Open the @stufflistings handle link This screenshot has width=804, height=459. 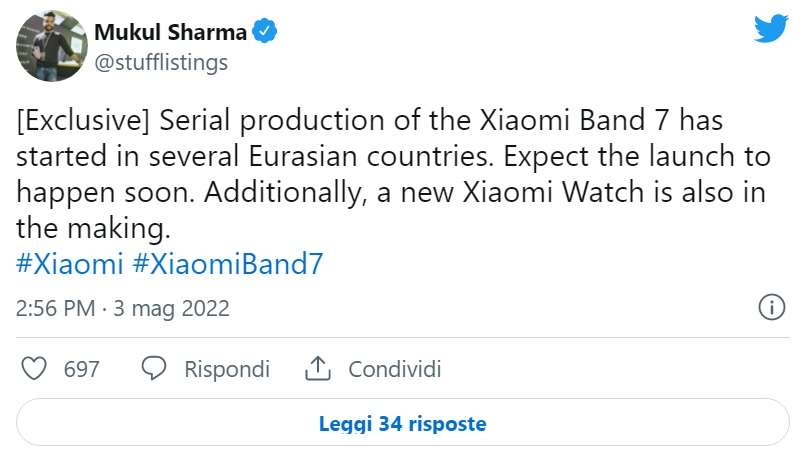pyautogui.click(x=161, y=62)
